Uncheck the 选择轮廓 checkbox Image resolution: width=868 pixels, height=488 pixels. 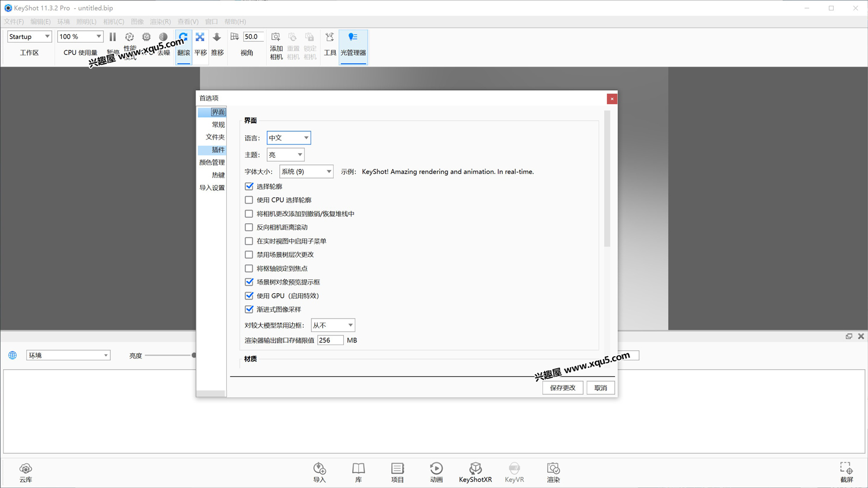point(249,186)
